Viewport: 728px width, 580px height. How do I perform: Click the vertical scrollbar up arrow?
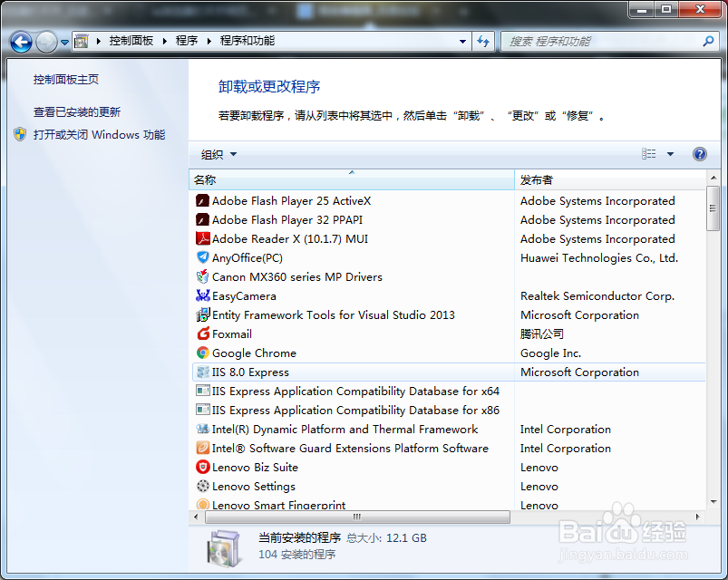pos(713,178)
